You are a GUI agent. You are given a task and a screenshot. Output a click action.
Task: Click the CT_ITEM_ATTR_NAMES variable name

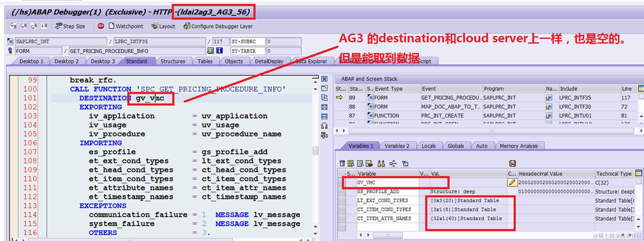click(x=384, y=218)
